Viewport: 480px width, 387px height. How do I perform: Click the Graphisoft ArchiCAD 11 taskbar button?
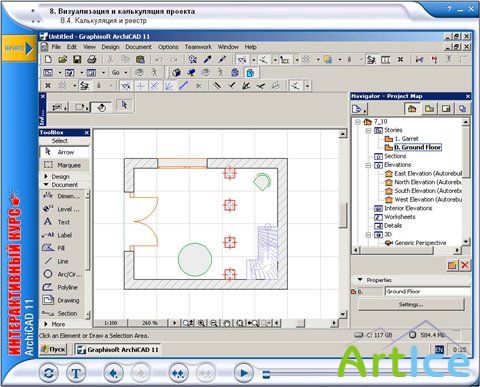coord(118,350)
